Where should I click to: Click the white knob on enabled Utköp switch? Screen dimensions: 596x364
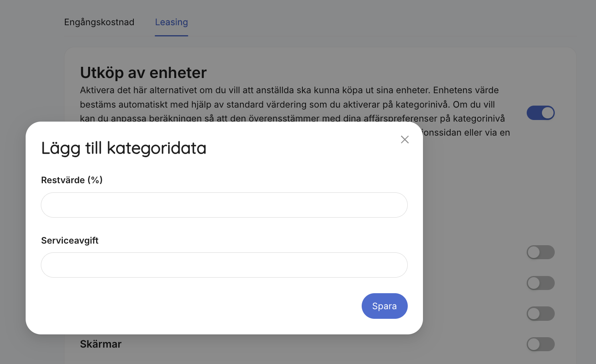(548, 113)
